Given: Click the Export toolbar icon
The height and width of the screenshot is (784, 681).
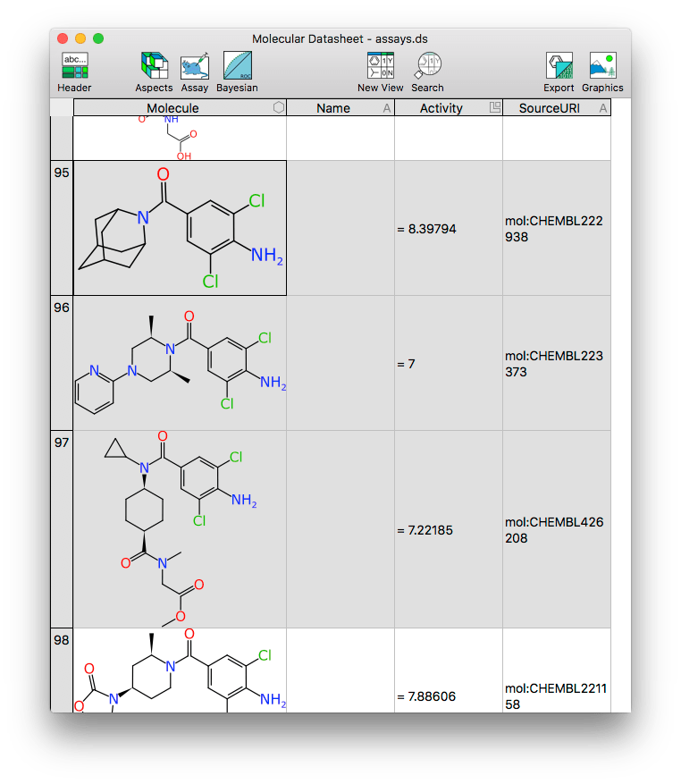Looking at the screenshot, I should [x=559, y=66].
